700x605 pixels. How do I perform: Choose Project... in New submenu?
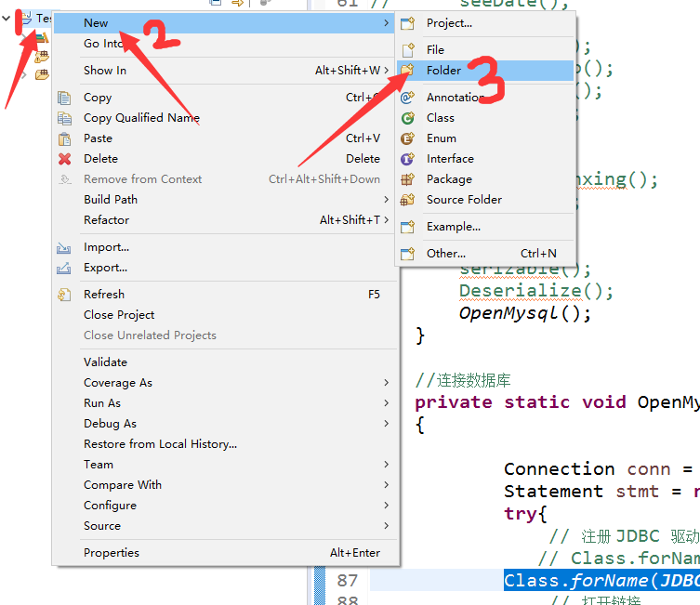[x=485, y=23]
